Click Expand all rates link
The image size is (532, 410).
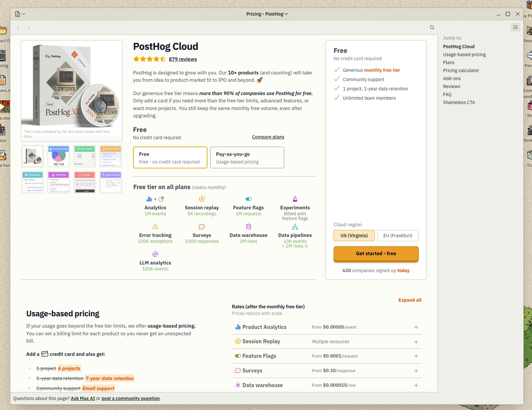[x=410, y=300]
